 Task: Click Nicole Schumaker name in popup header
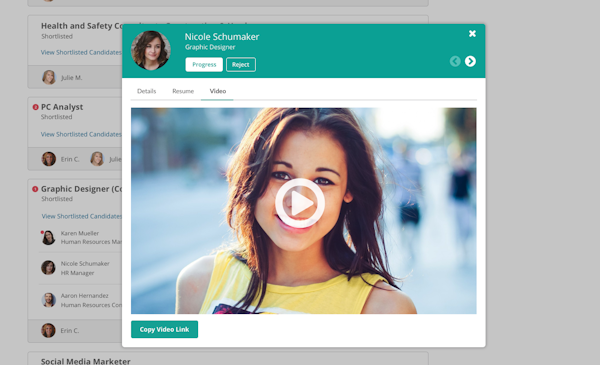(x=222, y=37)
